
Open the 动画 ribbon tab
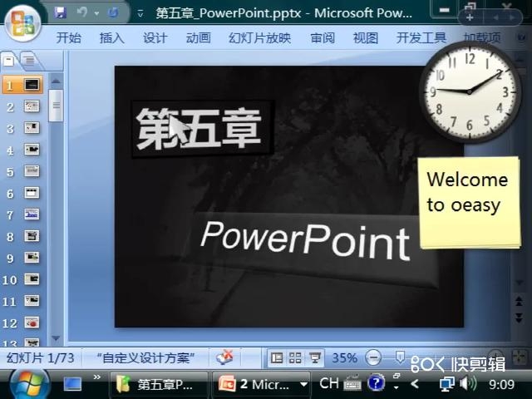coord(198,37)
